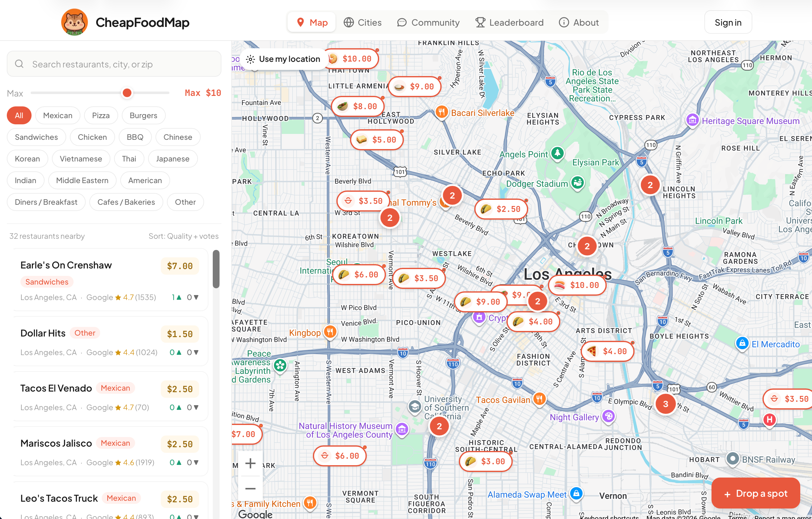Click the Heritage Square Museum pin
The width and height of the screenshot is (812, 519).
click(692, 120)
